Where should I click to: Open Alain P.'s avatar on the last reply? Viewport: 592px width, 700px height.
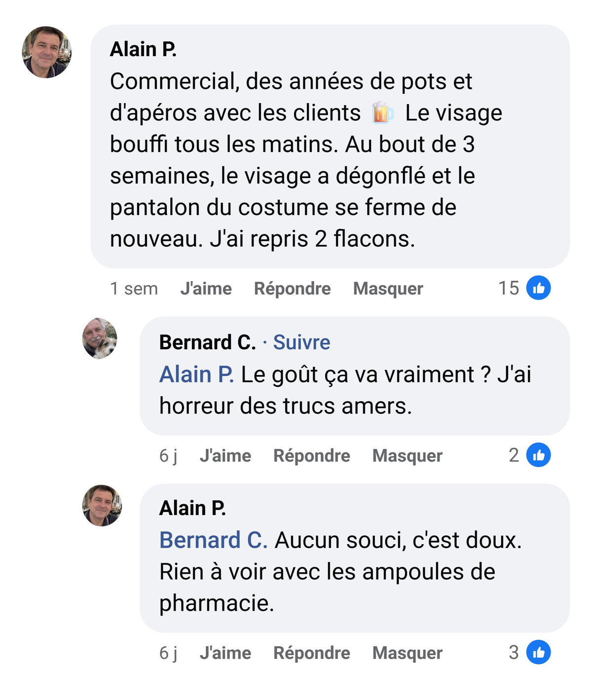pyautogui.click(x=102, y=506)
